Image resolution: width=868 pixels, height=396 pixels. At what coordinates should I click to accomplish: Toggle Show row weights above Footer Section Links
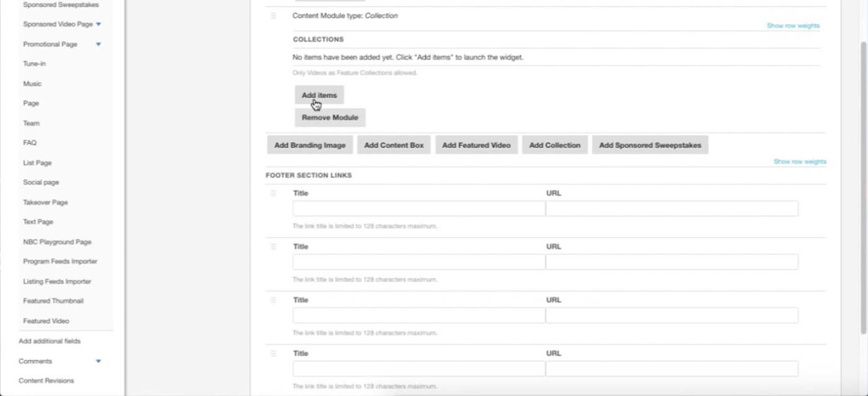800,162
